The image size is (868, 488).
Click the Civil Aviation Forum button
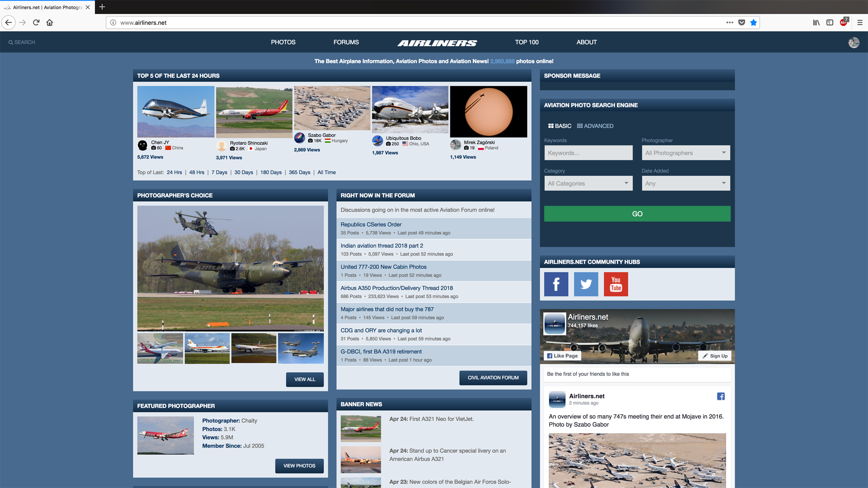493,378
